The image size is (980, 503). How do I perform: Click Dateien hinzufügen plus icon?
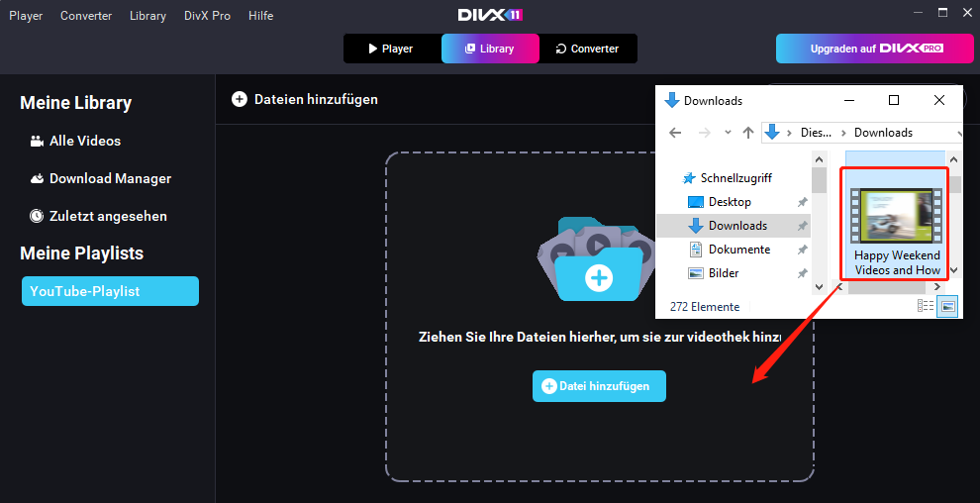pyautogui.click(x=240, y=99)
